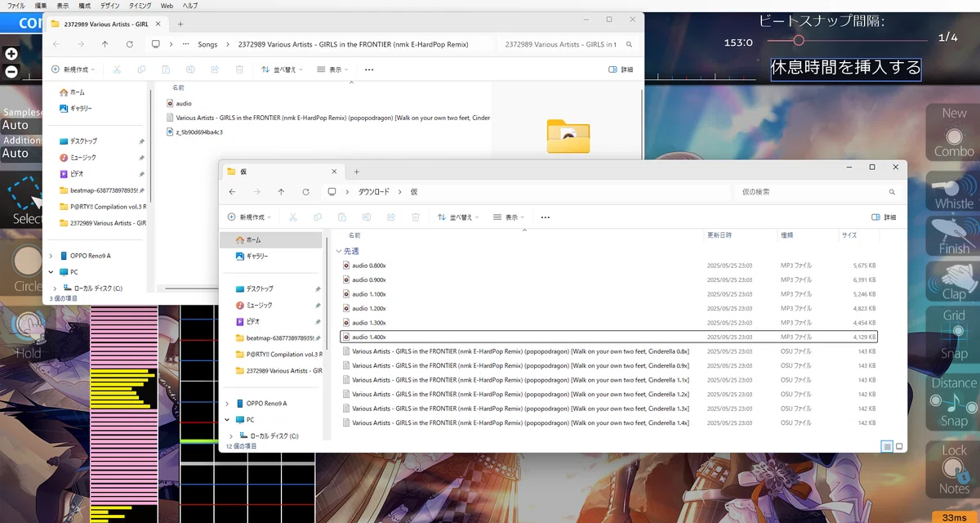The width and height of the screenshot is (980, 523).
Task: Toggle the Clap hitsound icon
Action: point(953,282)
